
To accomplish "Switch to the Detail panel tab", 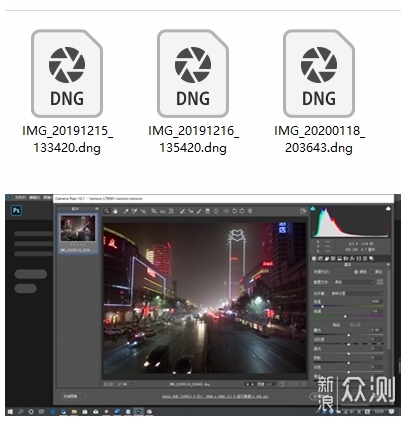I will pos(327,258).
